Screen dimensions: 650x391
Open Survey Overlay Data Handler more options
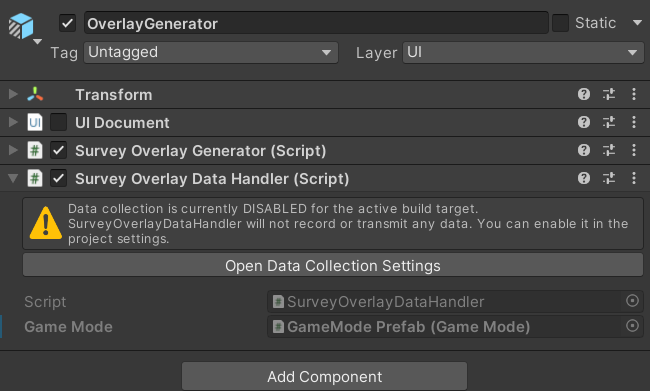(634, 178)
